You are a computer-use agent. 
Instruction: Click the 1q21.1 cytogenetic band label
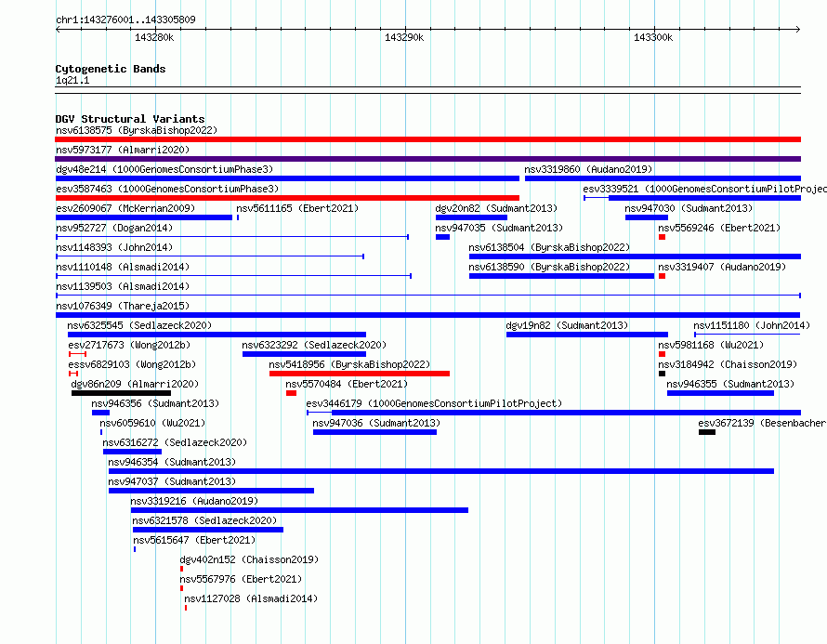tap(72, 80)
